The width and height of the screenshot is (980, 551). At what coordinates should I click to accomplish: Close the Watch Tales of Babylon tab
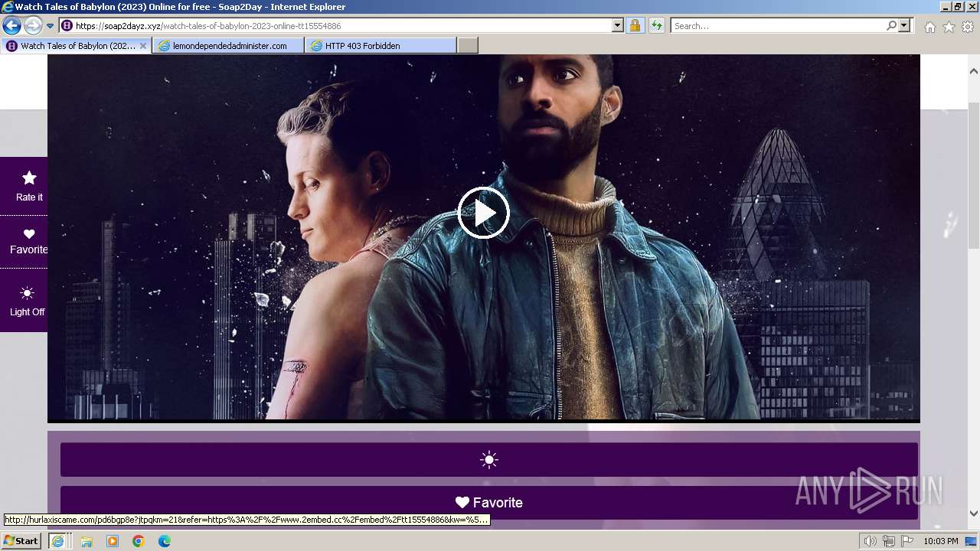(x=142, y=46)
